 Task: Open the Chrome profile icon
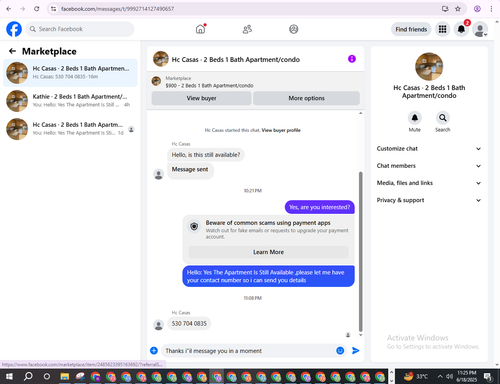[477, 9]
